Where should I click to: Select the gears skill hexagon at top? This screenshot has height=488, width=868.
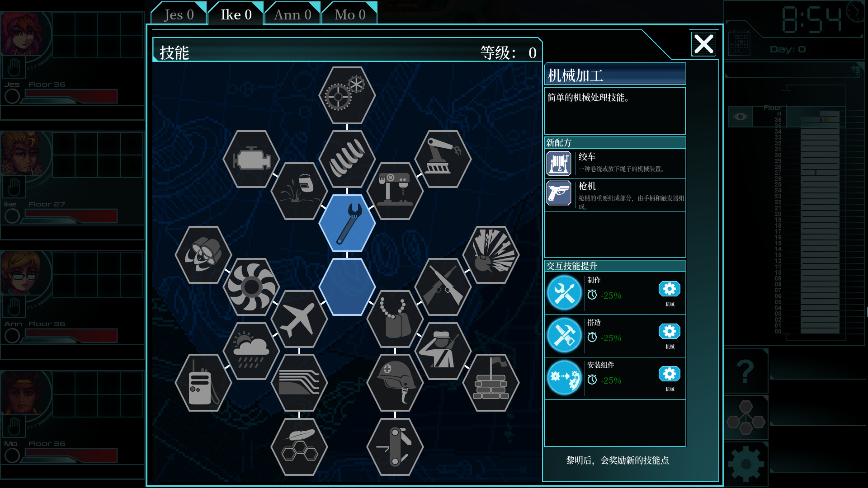point(347,95)
